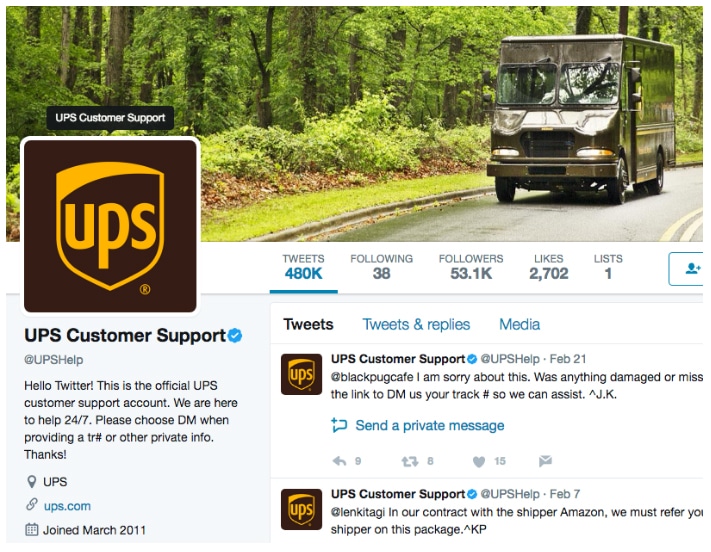Viewport: 711px width, 552px height.
Task: Click the verified badge beside profile name
Action: (235, 336)
